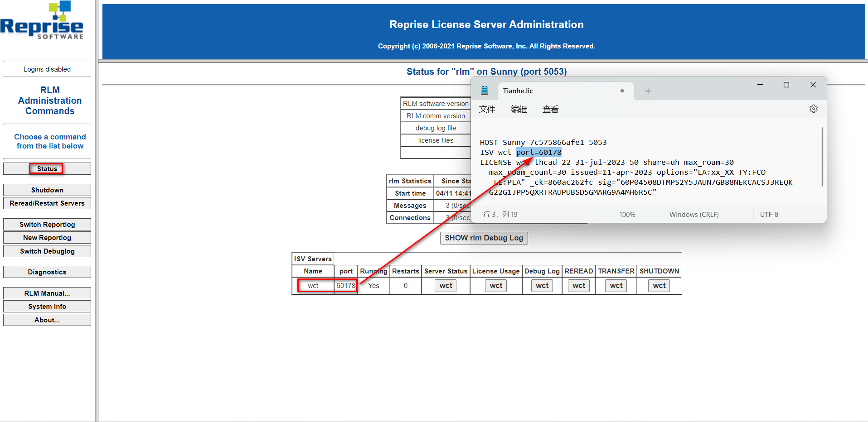The image size is (868, 422).
Task: Click the Start time statistics label
Action: click(410, 193)
